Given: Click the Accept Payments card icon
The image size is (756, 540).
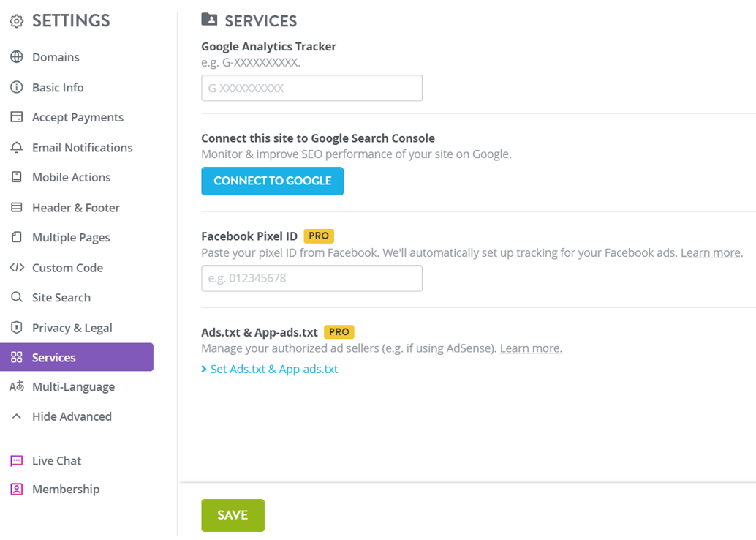Looking at the screenshot, I should point(17,117).
